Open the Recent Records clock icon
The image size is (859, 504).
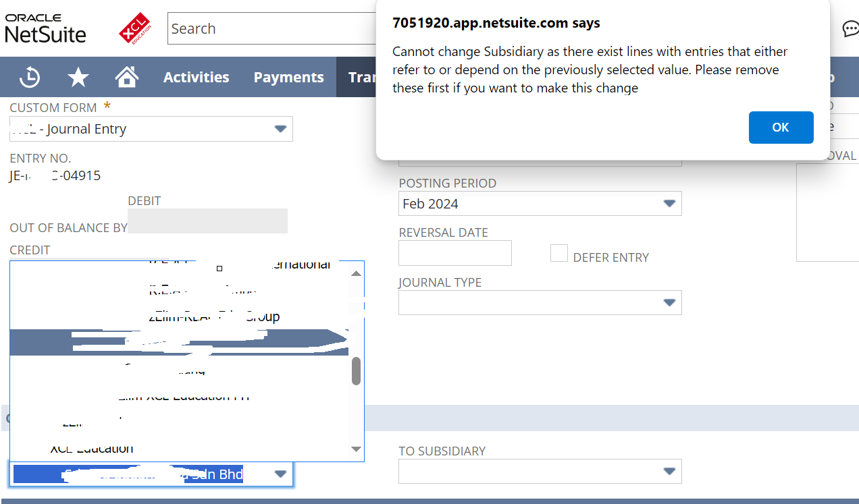(30, 77)
